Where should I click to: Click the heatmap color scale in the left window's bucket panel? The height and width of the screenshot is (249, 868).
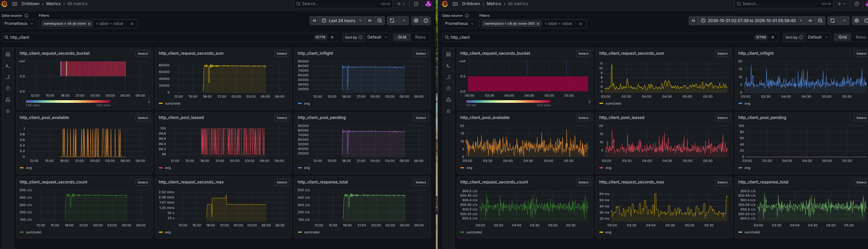click(68, 101)
